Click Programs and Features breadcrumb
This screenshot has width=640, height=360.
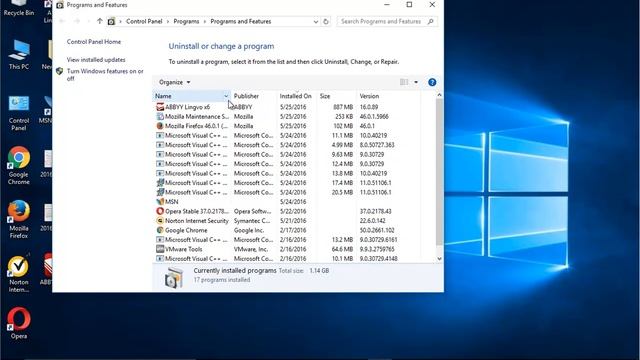(x=241, y=21)
